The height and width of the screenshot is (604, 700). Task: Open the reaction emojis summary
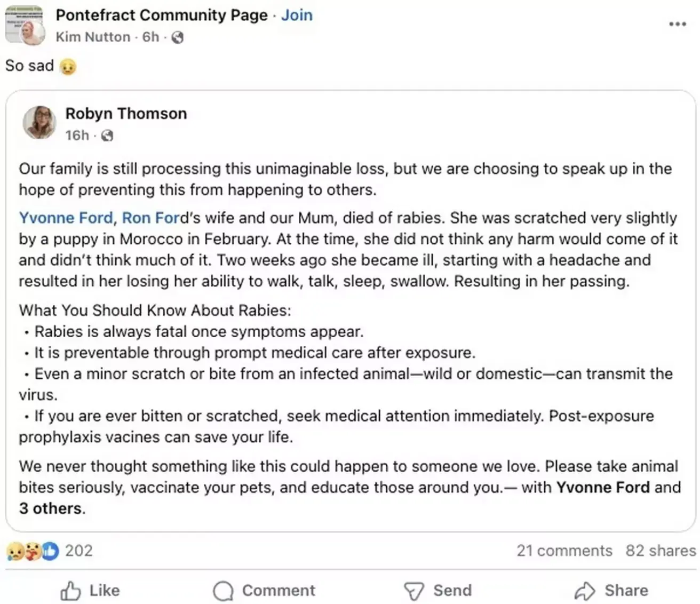click(x=32, y=551)
